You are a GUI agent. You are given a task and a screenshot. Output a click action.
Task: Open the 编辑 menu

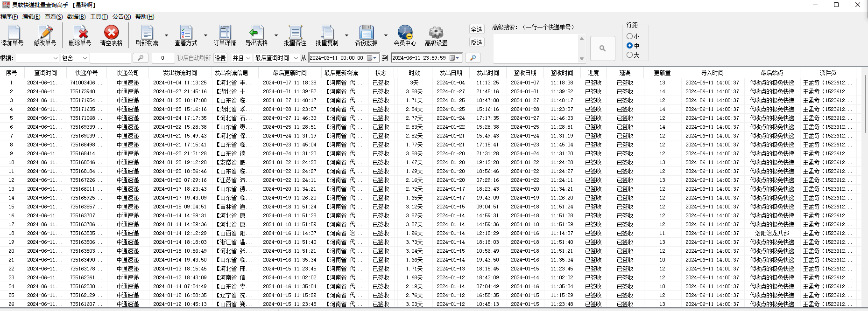click(31, 17)
